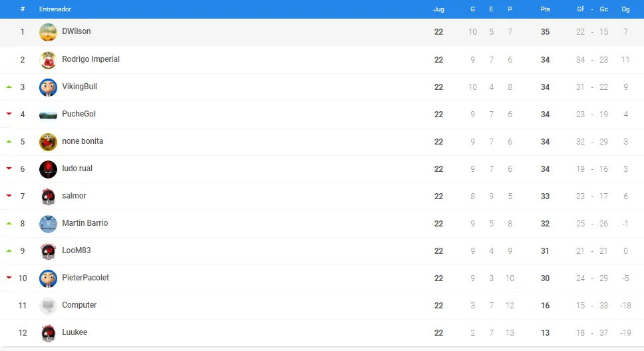
Task: Click red down arrow beside PieterPacolet's rank
Action: click(9, 278)
